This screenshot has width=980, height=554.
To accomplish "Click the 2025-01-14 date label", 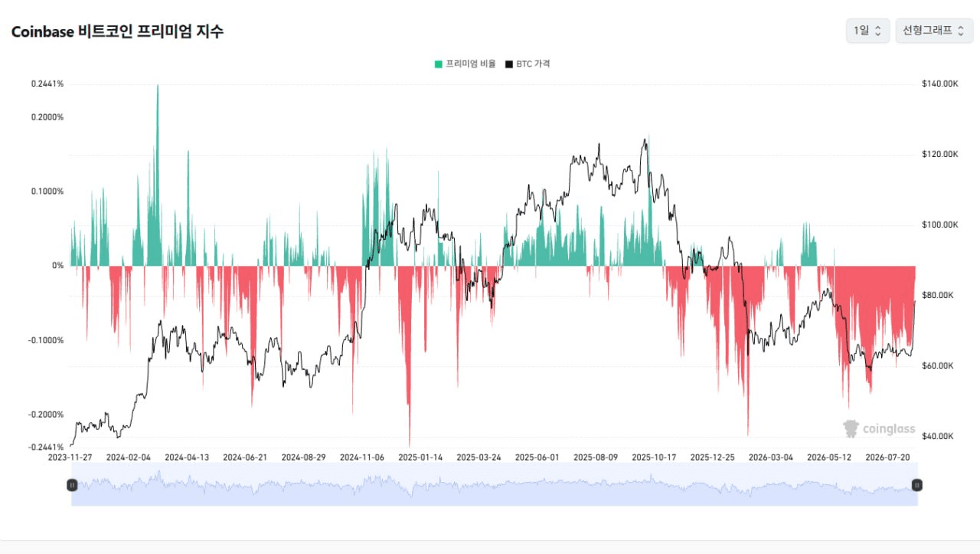I will click(x=420, y=457).
